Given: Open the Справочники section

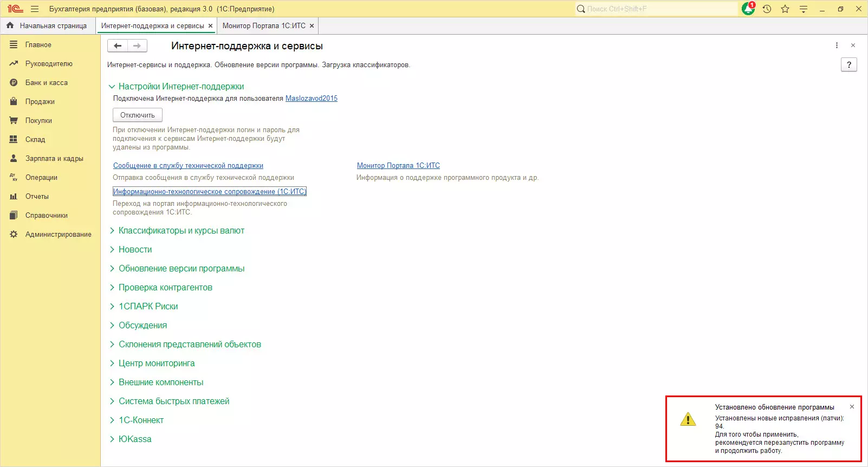Looking at the screenshot, I should click(47, 216).
